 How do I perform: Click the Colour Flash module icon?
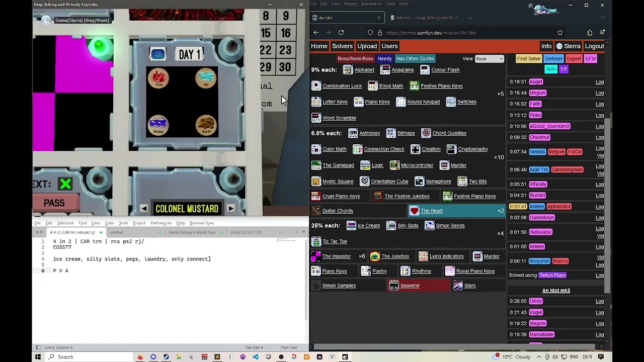425,70
